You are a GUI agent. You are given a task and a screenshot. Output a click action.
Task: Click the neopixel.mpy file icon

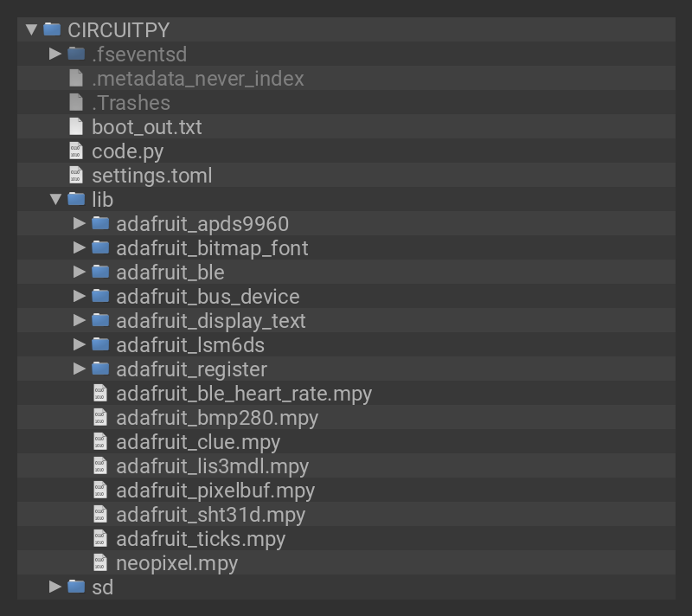click(100, 562)
